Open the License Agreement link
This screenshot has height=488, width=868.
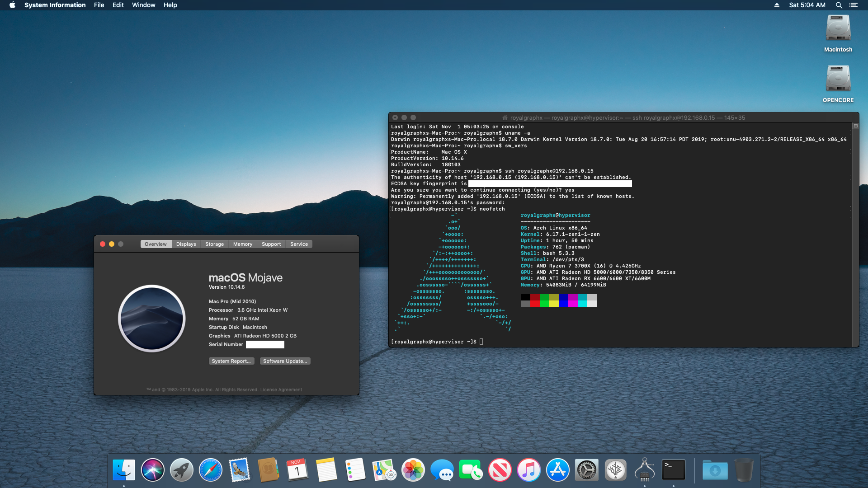point(281,389)
